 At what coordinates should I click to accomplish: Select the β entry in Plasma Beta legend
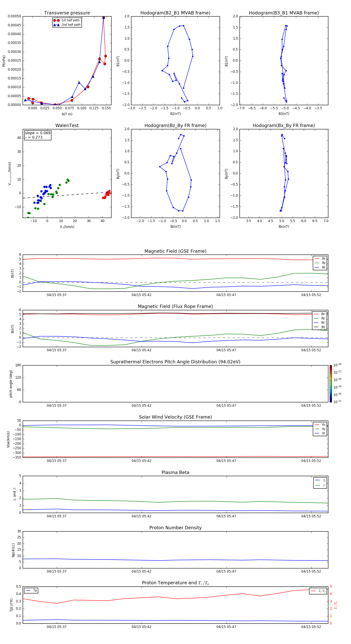coord(320,485)
